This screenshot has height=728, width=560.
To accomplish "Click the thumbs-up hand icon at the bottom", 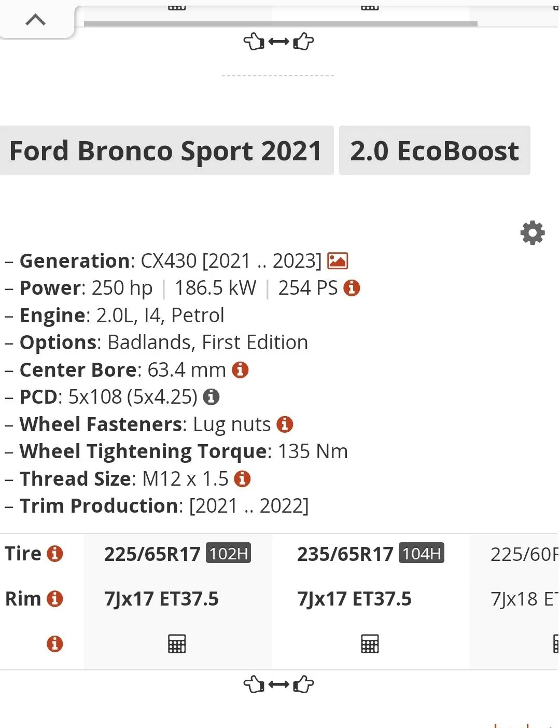I will pyautogui.click(x=303, y=684).
